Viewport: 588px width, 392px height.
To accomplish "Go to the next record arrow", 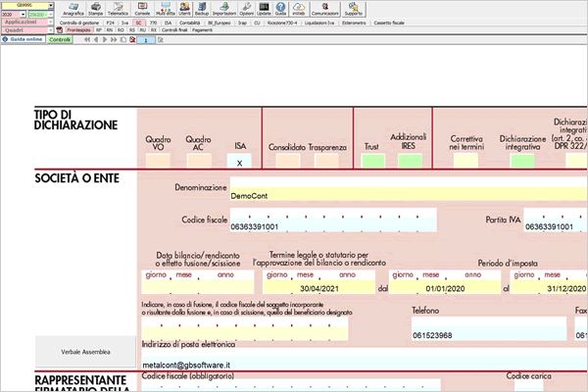I will coord(105,39).
